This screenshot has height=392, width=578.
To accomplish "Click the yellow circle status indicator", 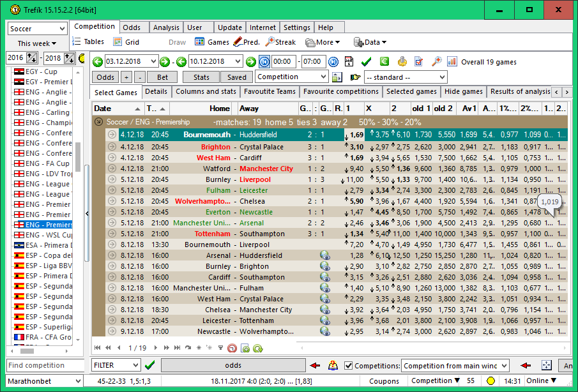I will click(491, 381).
